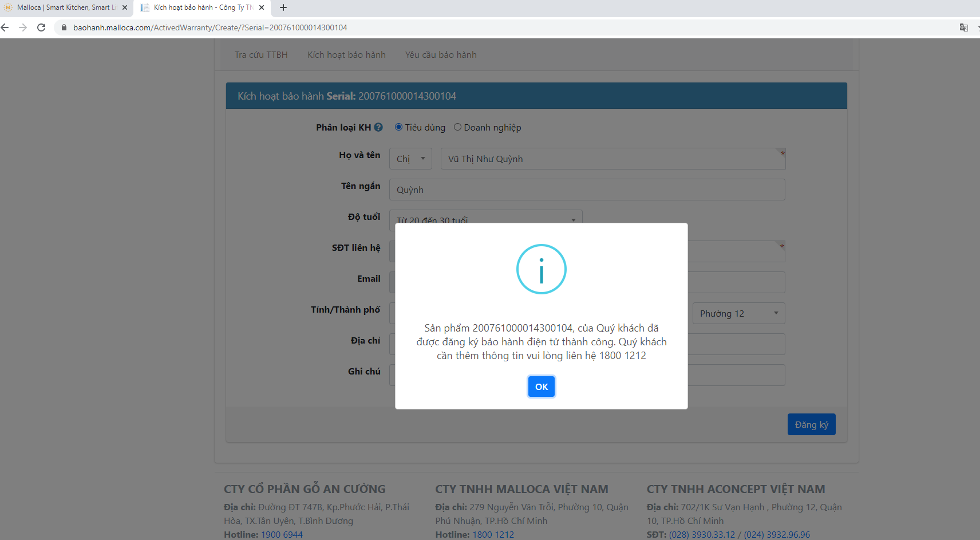Select the Doanh nghiệp radio button
This screenshot has height=540, width=980.
tap(457, 127)
